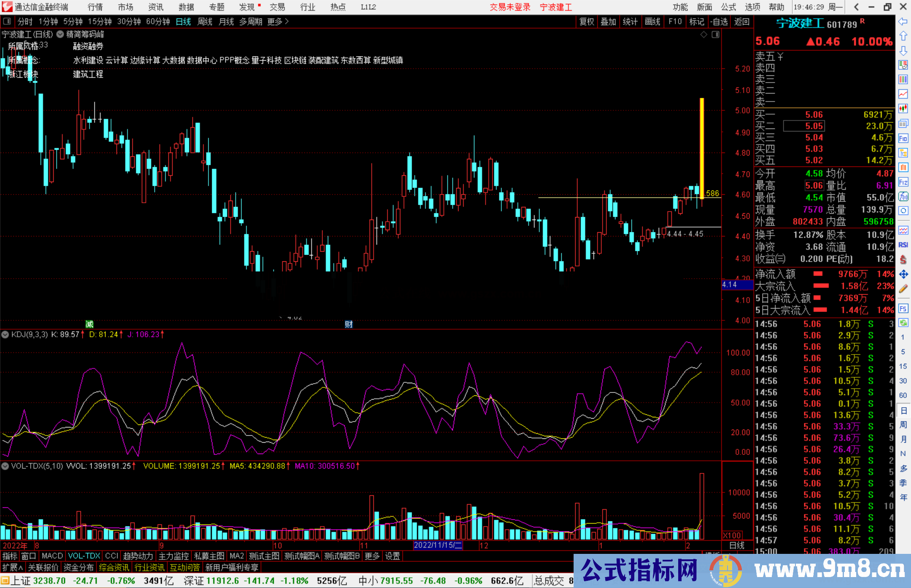Image resolution: width=911 pixels, height=588 pixels.
Task: Open the 公式 menu in top bar
Action: [x=728, y=7]
